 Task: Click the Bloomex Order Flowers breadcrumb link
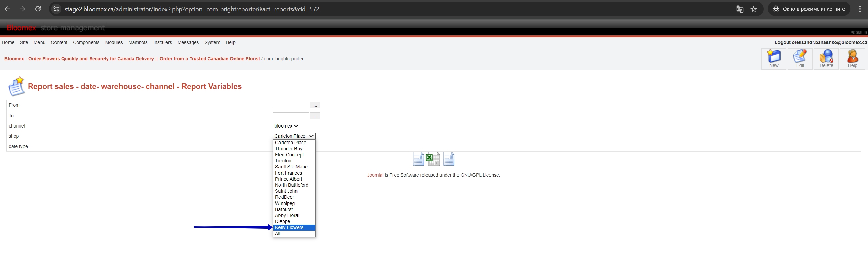coord(132,59)
